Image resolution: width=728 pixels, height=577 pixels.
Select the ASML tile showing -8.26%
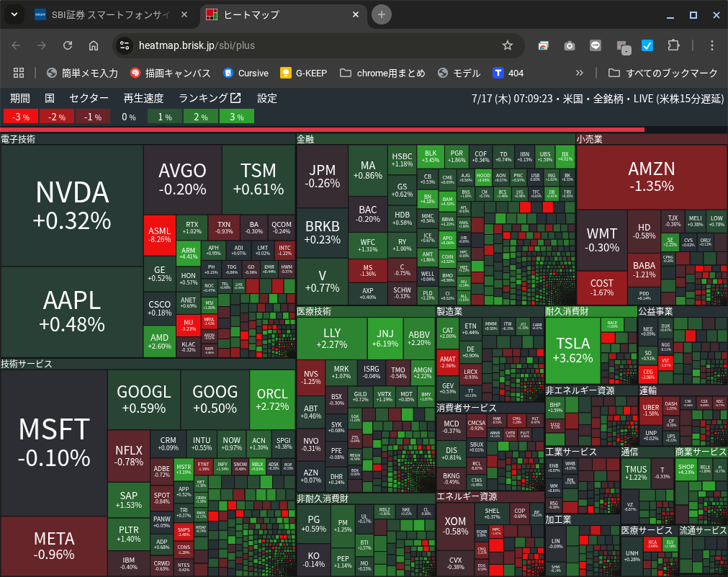pos(160,235)
